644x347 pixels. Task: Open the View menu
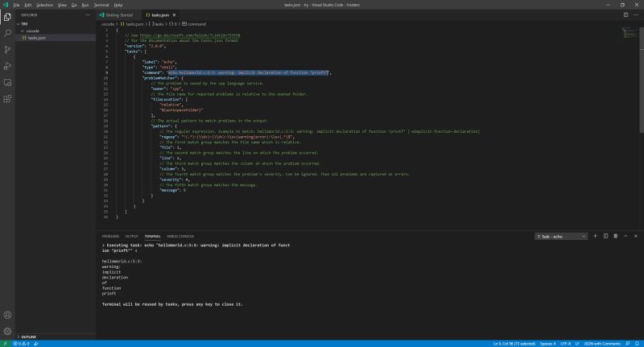pos(62,5)
